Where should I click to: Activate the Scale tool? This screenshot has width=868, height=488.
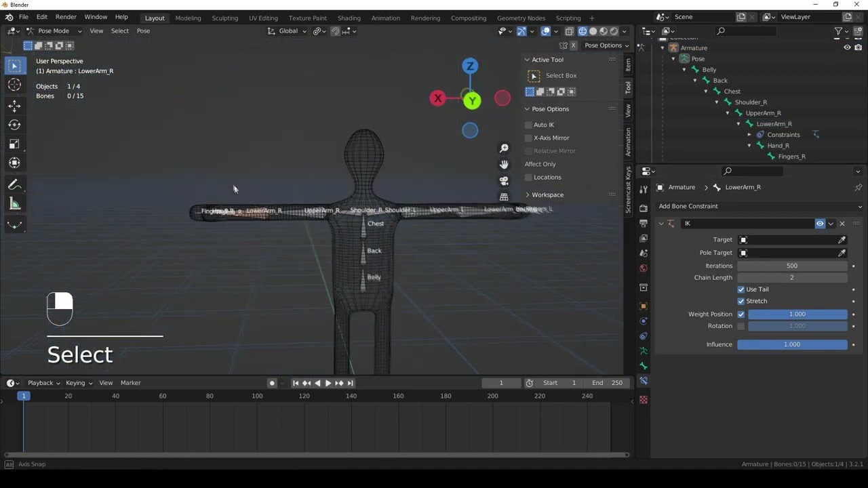click(14, 144)
